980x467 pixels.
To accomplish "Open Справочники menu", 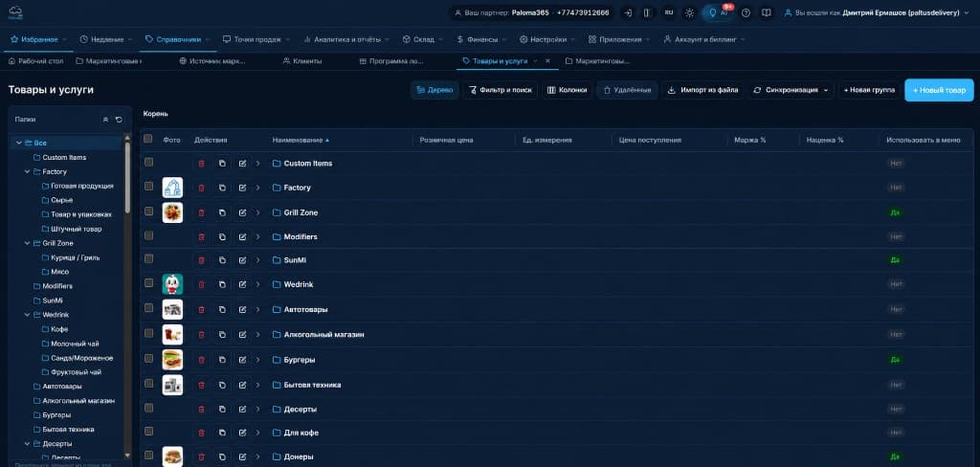I will 177,39.
